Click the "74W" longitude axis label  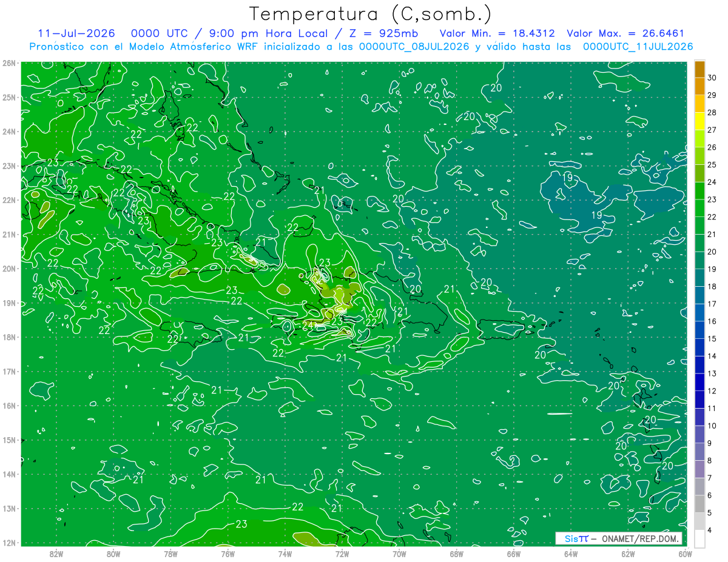(285, 554)
